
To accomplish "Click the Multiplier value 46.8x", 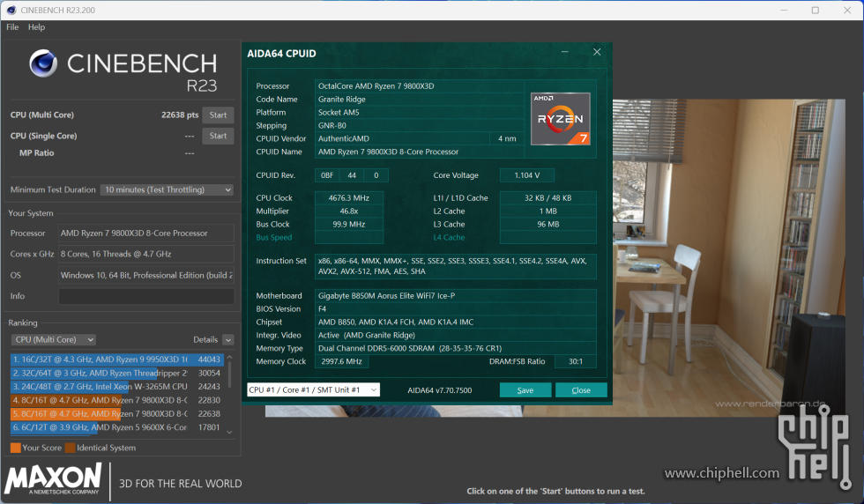I will 349,211.
